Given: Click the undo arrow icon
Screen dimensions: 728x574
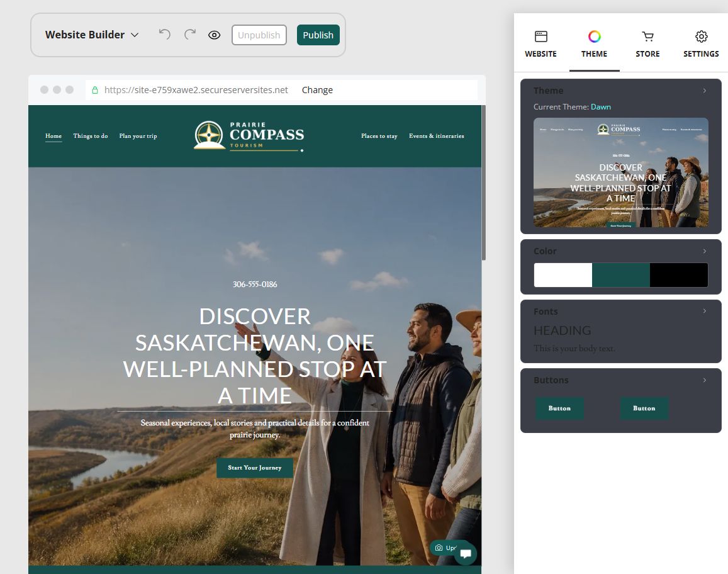Looking at the screenshot, I should tap(164, 35).
